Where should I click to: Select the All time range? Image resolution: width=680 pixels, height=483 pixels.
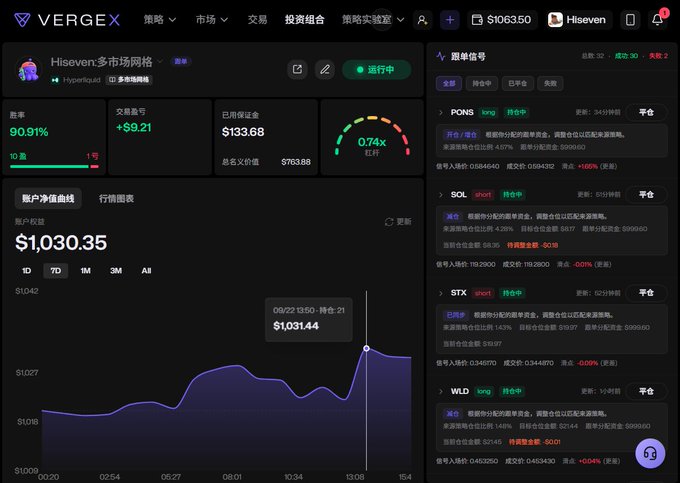(146, 271)
